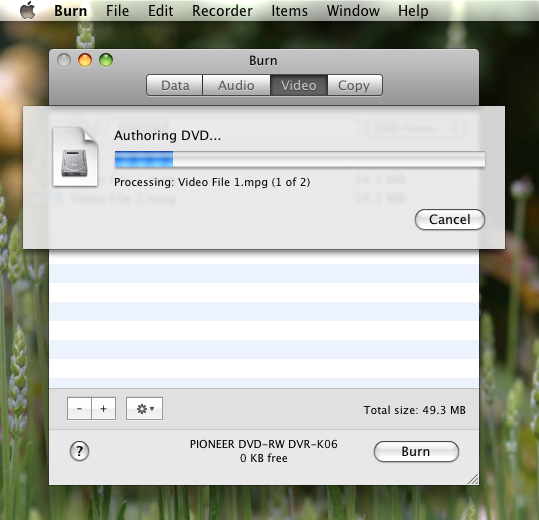Click the plus button to add file
This screenshot has width=539, height=520.
coord(103,409)
